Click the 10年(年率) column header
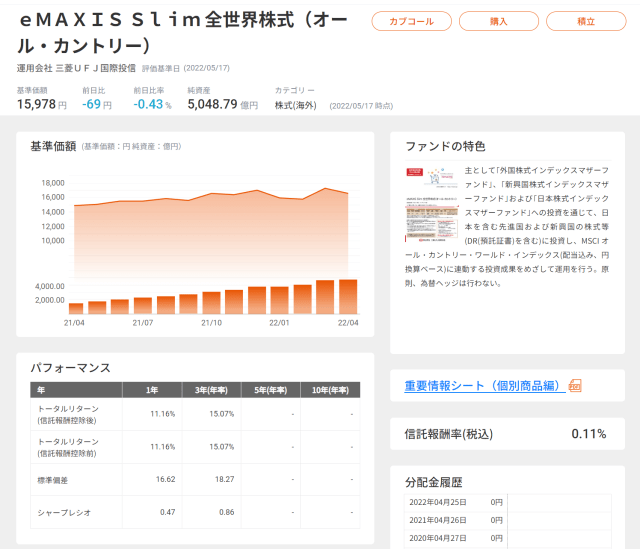The image size is (640, 549). point(330,390)
